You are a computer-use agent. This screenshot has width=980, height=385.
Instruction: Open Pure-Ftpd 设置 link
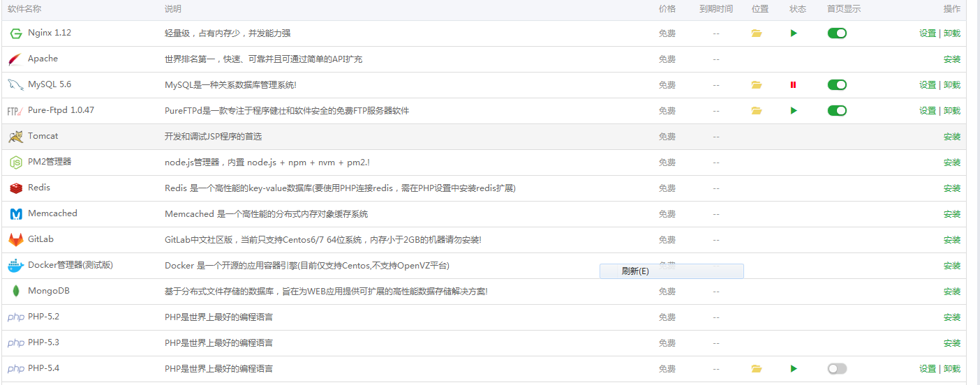(928, 111)
